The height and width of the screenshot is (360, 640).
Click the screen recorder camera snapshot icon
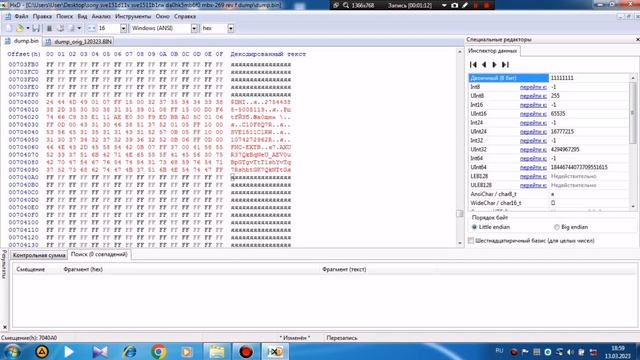(x=455, y=5)
